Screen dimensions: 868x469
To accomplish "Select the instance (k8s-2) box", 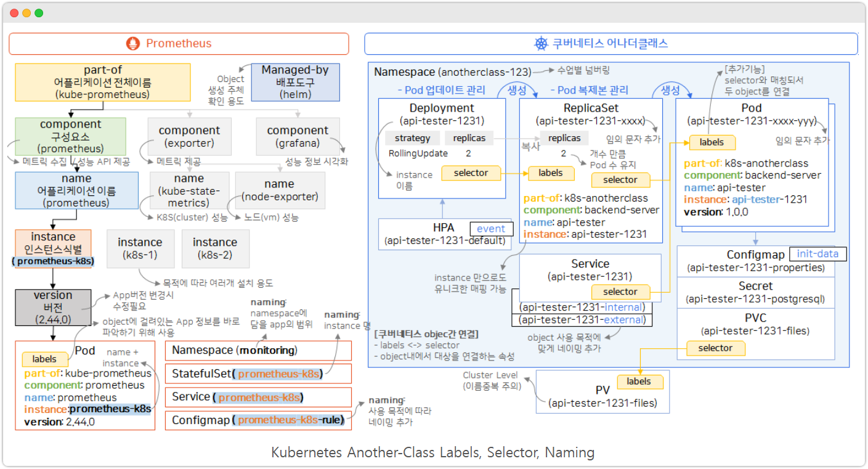I will point(214,249).
